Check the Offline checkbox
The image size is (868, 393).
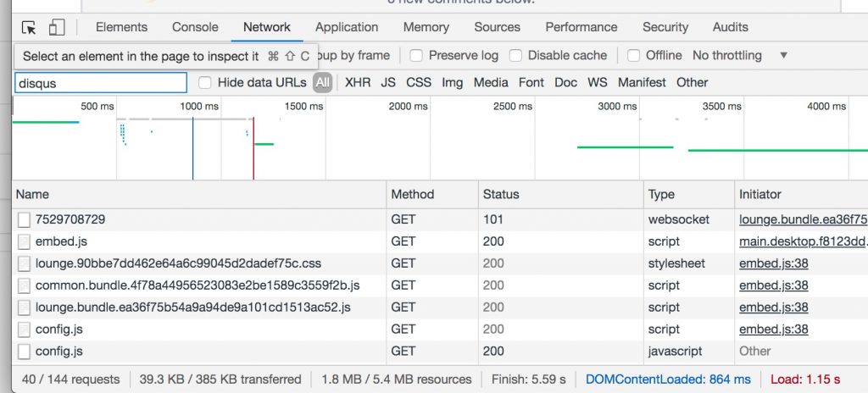tap(634, 55)
